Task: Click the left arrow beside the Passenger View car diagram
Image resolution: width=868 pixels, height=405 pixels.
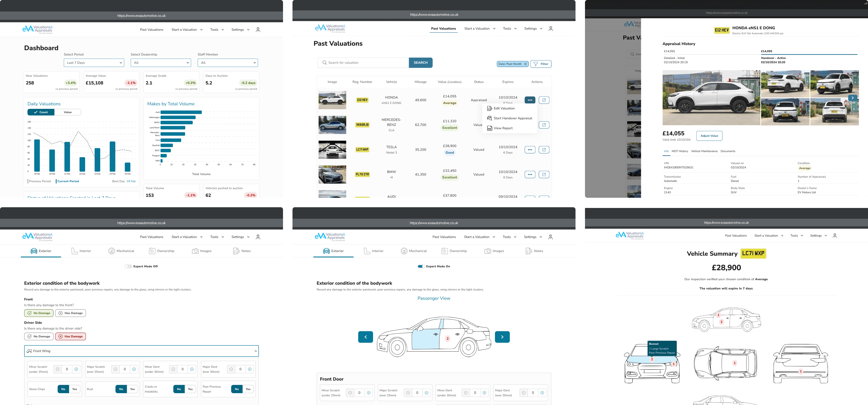Action: click(365, 337)
